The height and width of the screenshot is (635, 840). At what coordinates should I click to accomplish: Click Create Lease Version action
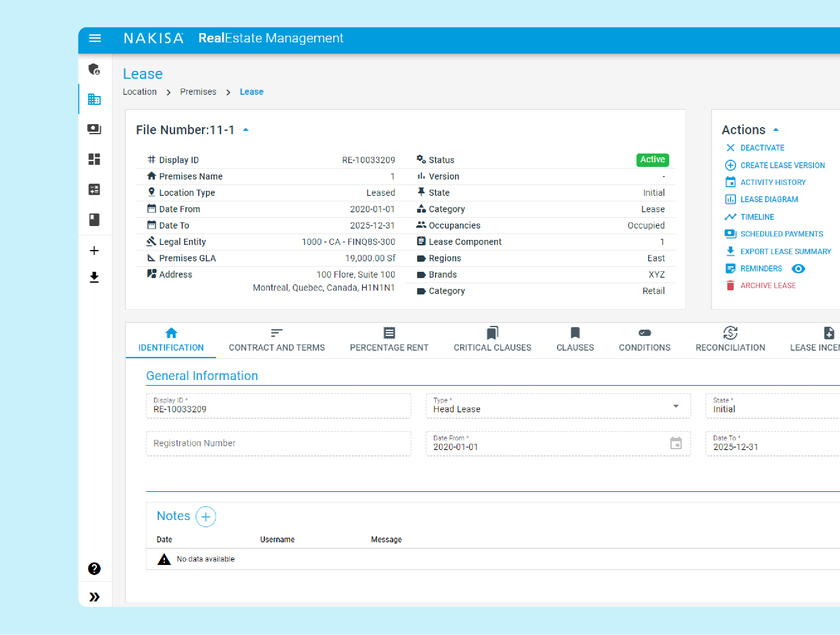782,165
